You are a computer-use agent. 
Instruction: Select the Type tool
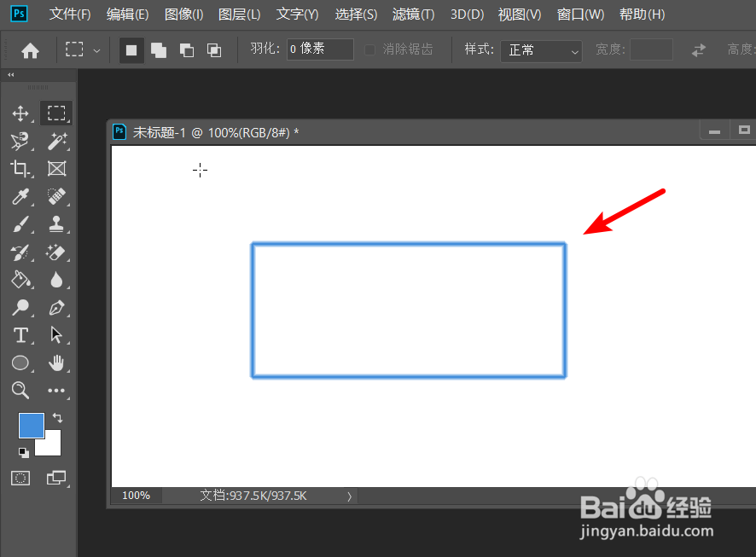(20, 335)
